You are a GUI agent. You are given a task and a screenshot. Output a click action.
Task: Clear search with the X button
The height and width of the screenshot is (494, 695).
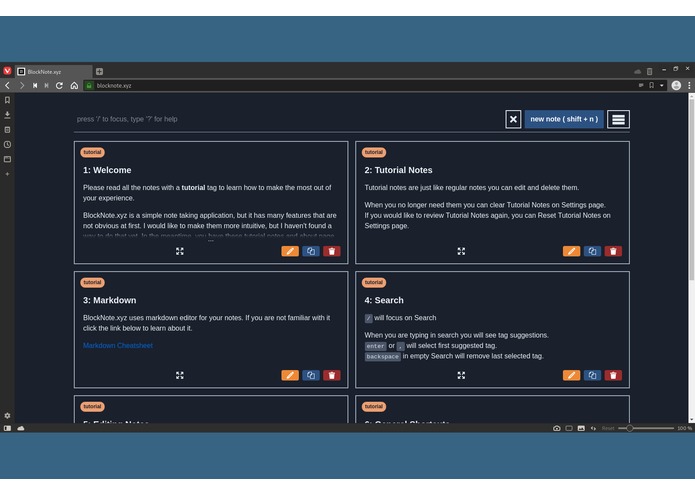[513, 119]
